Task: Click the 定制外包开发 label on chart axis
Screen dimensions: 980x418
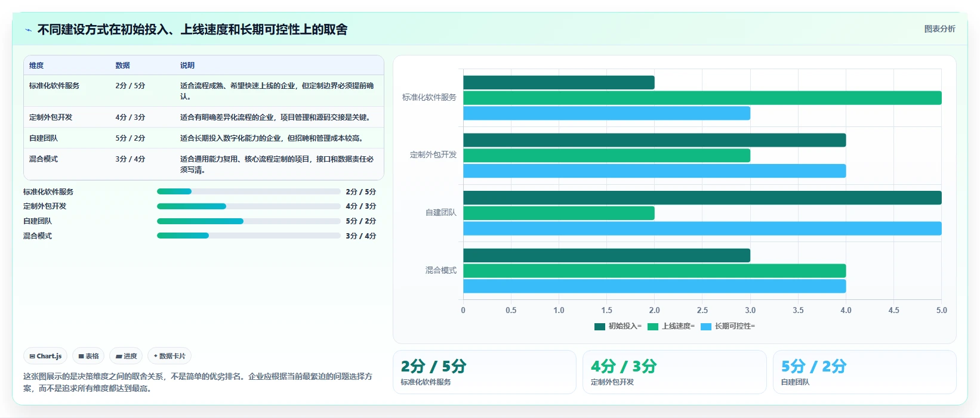Action: point(433,155)
